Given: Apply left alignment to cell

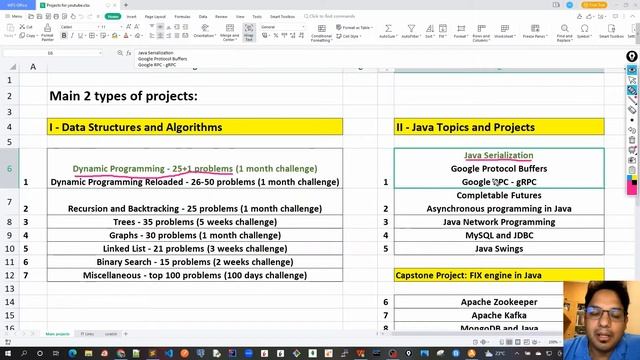Looking at the screenshot, I should (152, 36).
